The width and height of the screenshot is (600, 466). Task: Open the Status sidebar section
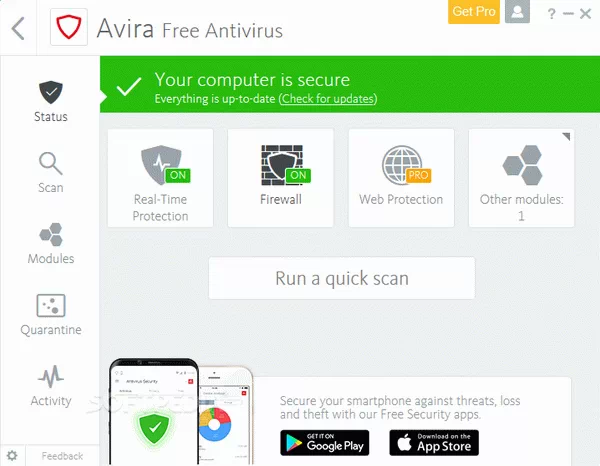51,101
